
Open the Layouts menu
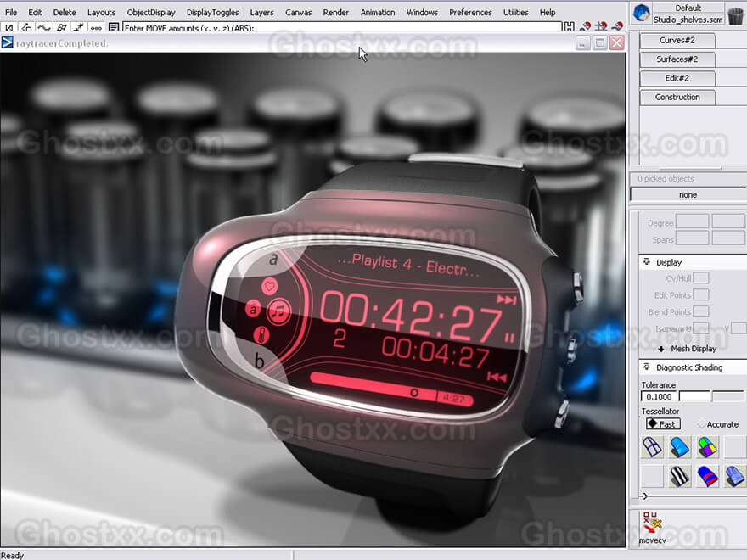click(x=102, y=13)
